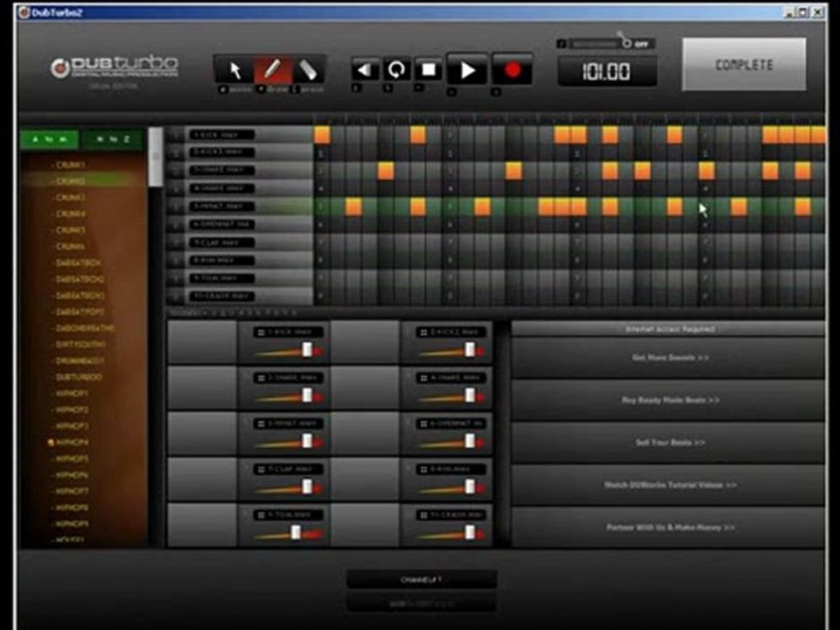This screenshot has width=840, height=630.
Task: Click the DUBturbo logo
Action: coord(115,68)
